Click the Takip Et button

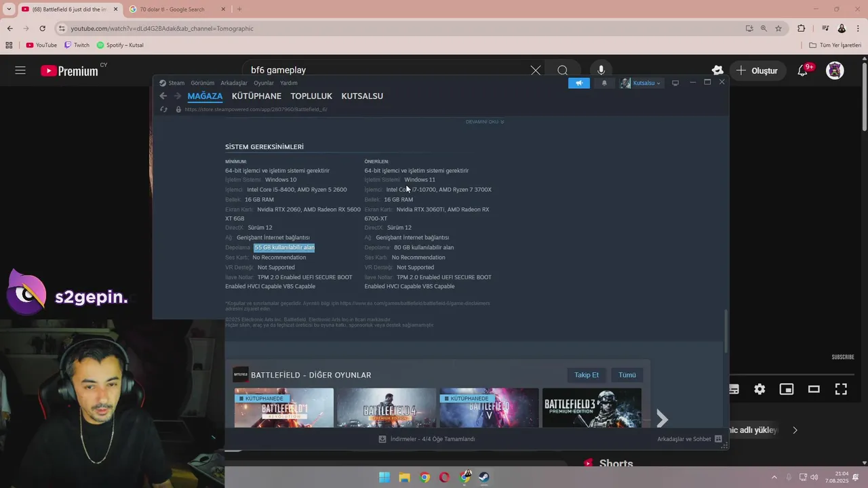coord(587,375)
